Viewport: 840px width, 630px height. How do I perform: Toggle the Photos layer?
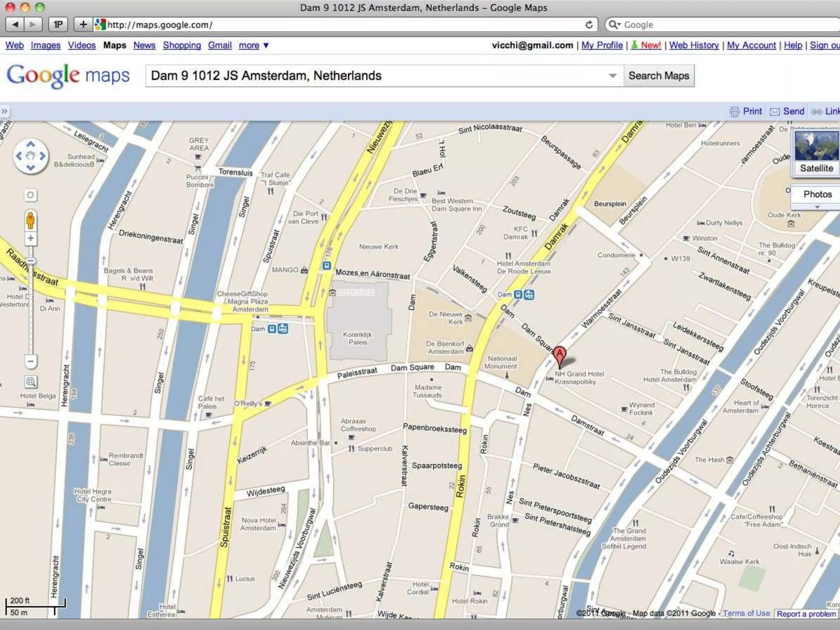[817, 194]
